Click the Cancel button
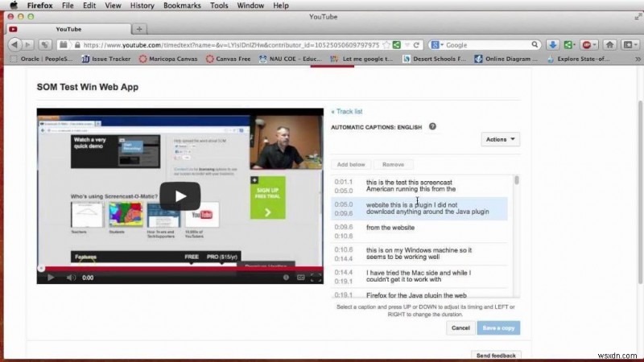 pos(460,327)
